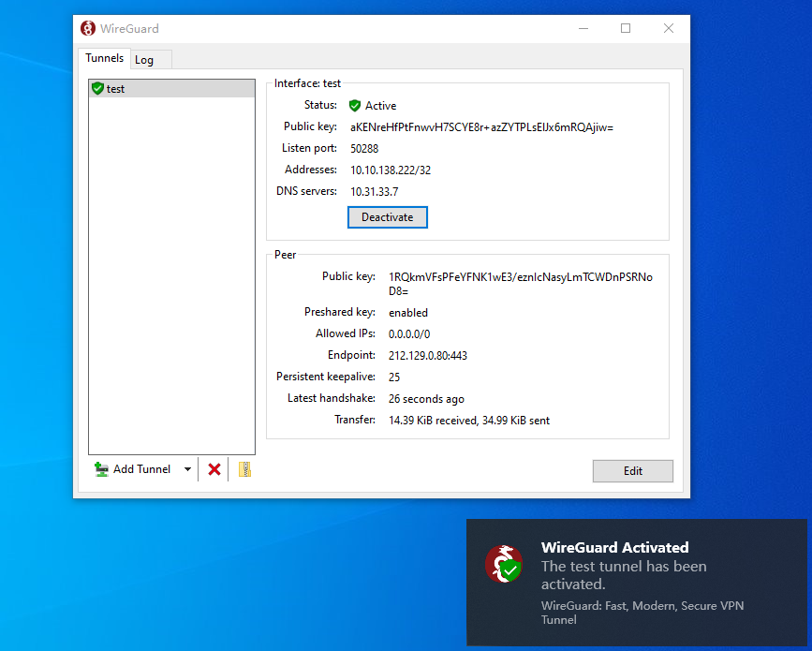Click the interface public key value
This screenshot has height=651, width=812.
click(481, 127)
